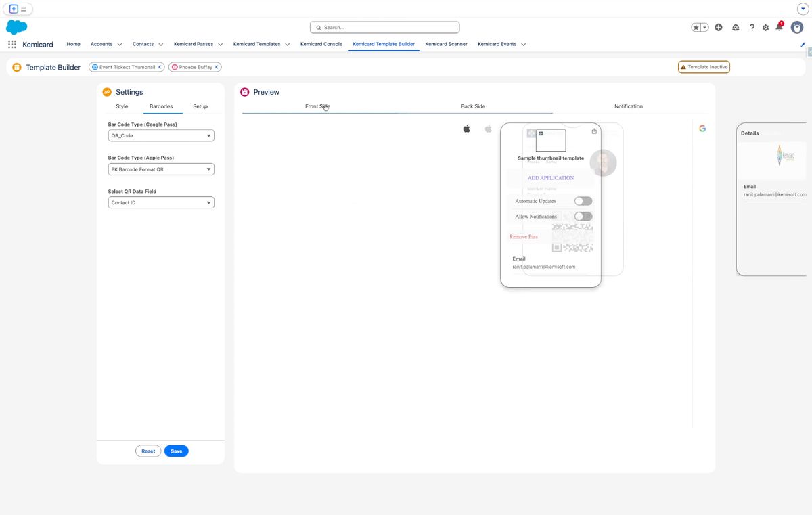Show the Front Side preview tab
The width and height of the screenshot is (812, 515).
317,106
